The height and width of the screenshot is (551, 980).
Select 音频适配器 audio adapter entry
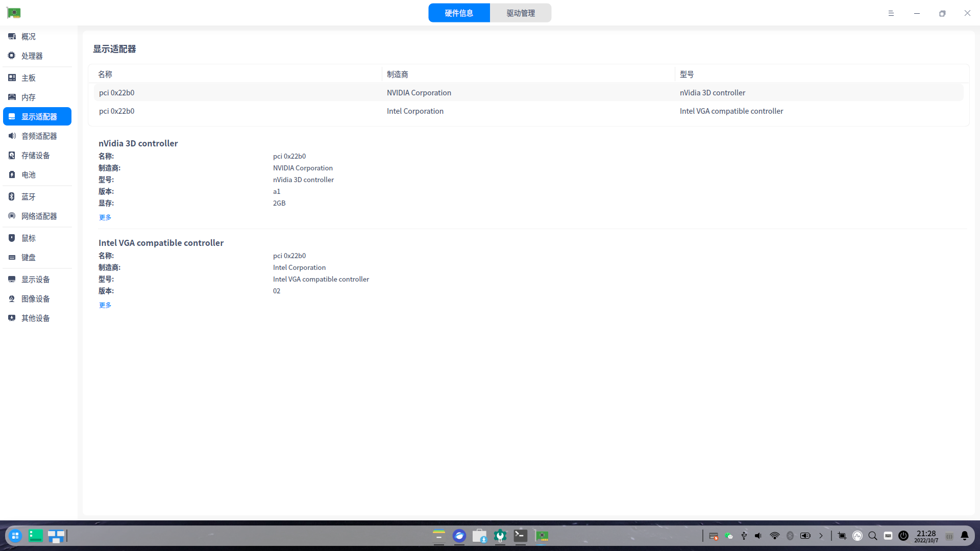click(37, 136)
